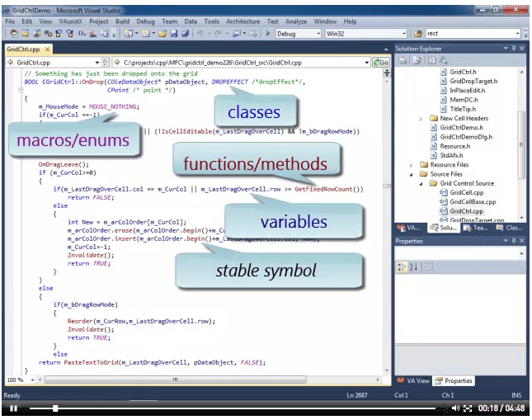
Task: Collapse the Grid Control Source folder
Action: click(x=421, y=183)
